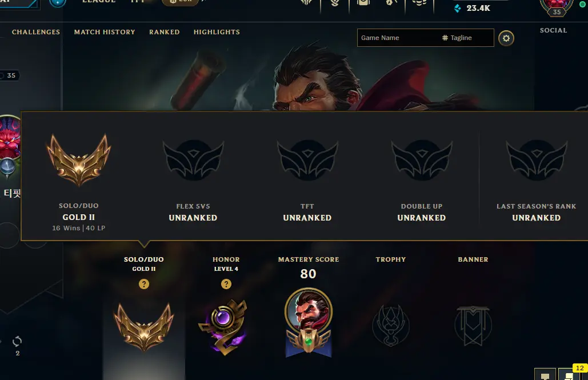Click the refresh arrows icon at lower left
This screenshot has width=588, height=380.
pyautogui.click(x=17, y=341)
